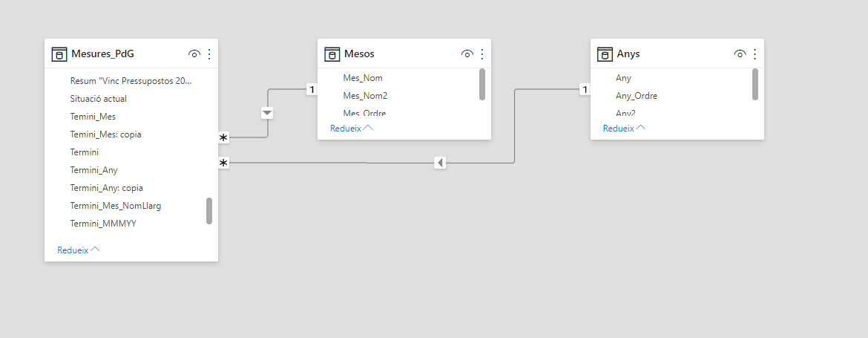Collapse the Anys table with Redueix

pos(624,128)
